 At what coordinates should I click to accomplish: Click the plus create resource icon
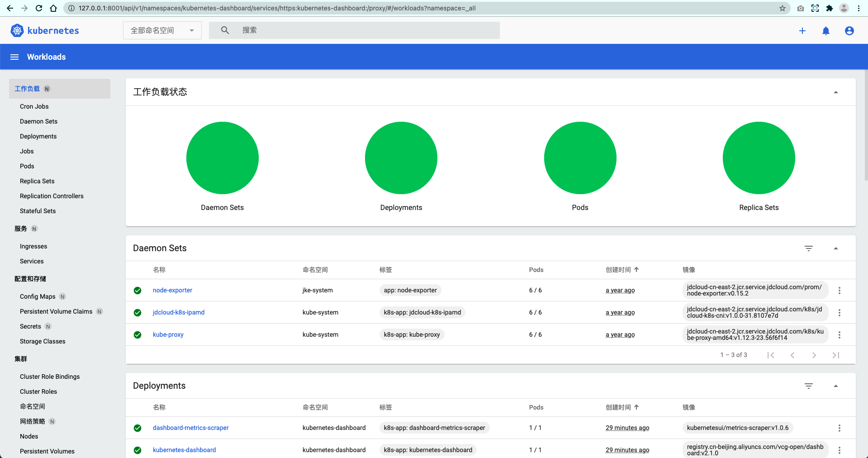pos(802,31)
